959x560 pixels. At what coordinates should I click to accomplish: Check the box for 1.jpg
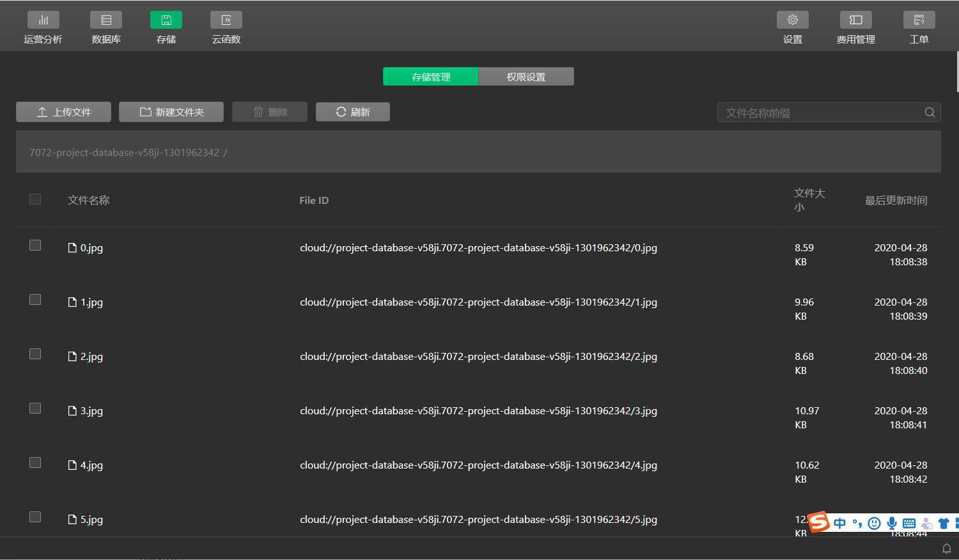pos(35,300)
